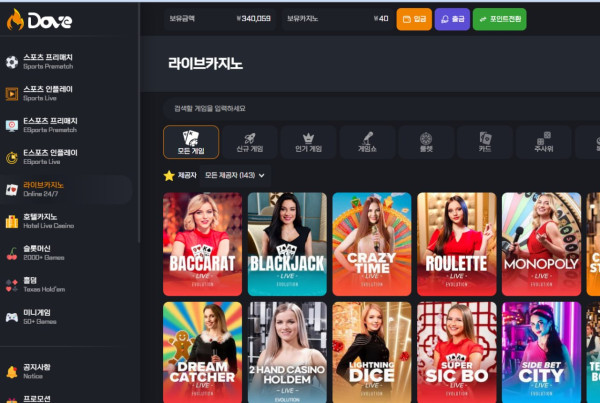
Task: Click the Dove flame logo
Action: [15, 20]
